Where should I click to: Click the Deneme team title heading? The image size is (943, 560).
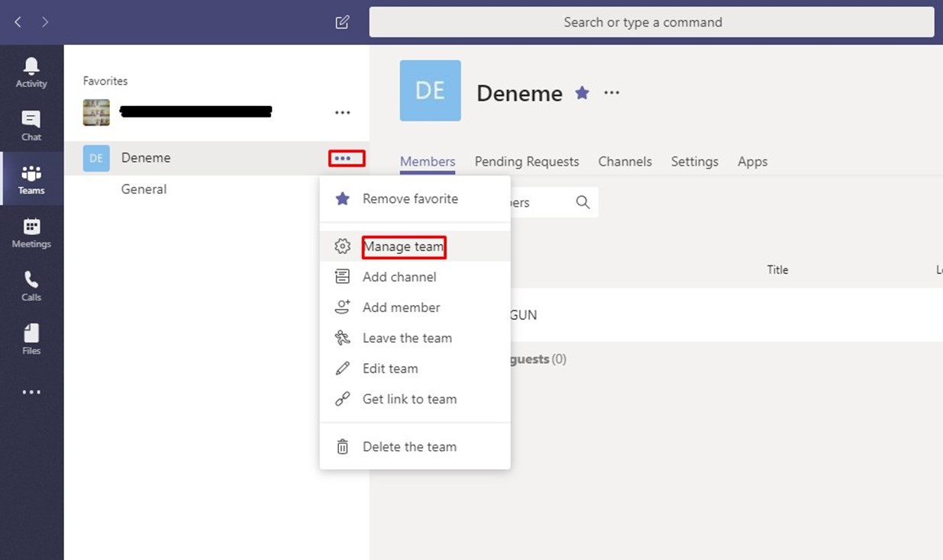pos(519,93)
